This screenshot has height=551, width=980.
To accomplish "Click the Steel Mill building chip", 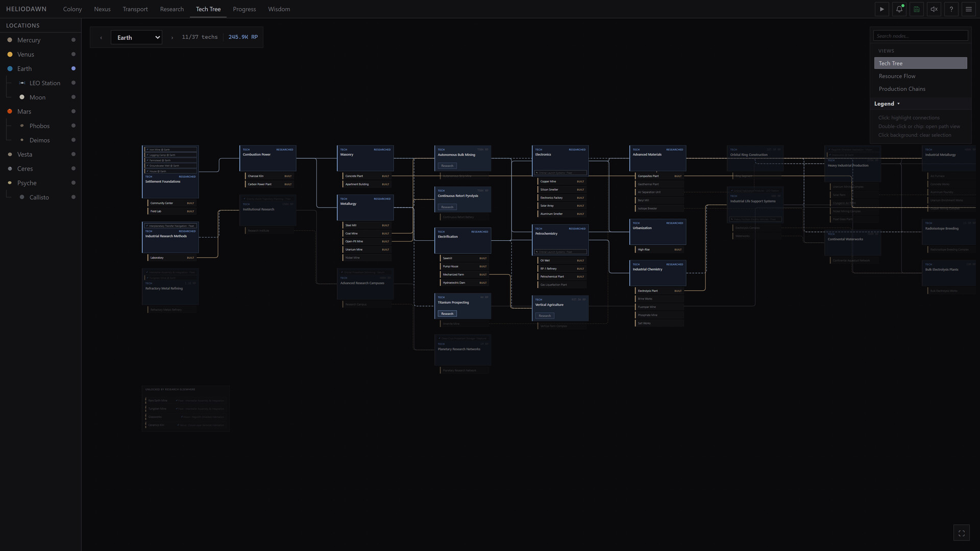I will tap(367, 226).
